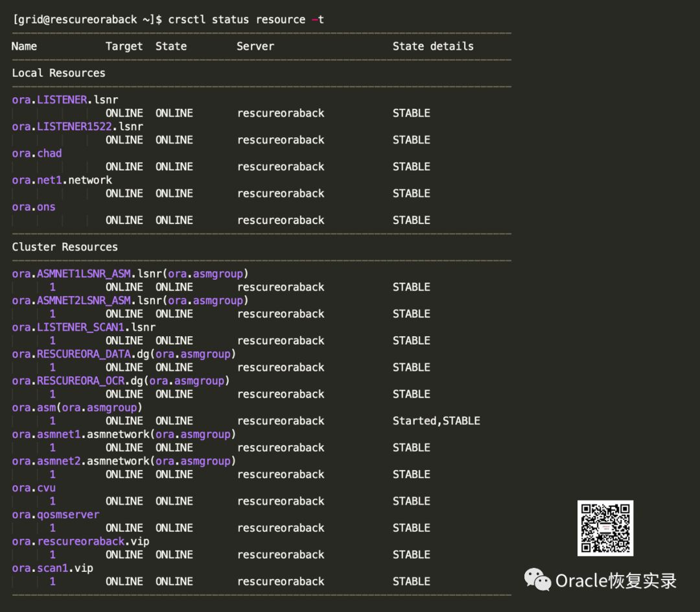The width and height of the screenshot is (700, 612).
Task: Click the Server column header
Action: [x=255, y=47]
